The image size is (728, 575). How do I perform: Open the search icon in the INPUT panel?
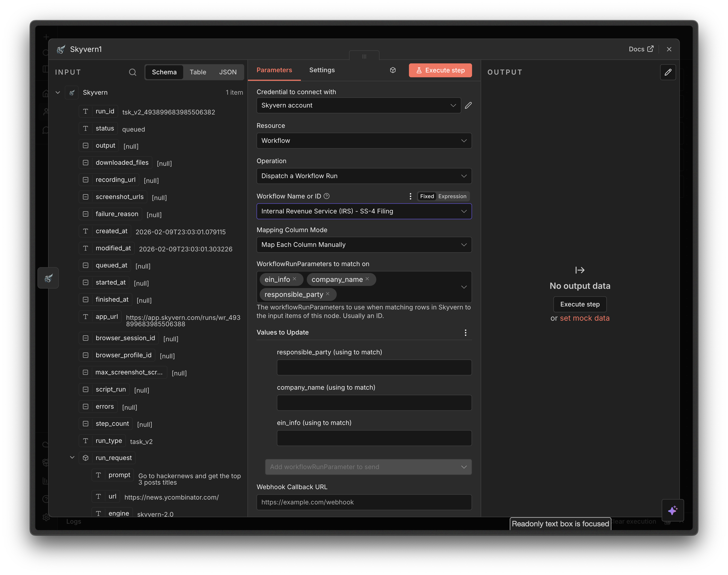[x=132, y=72]
